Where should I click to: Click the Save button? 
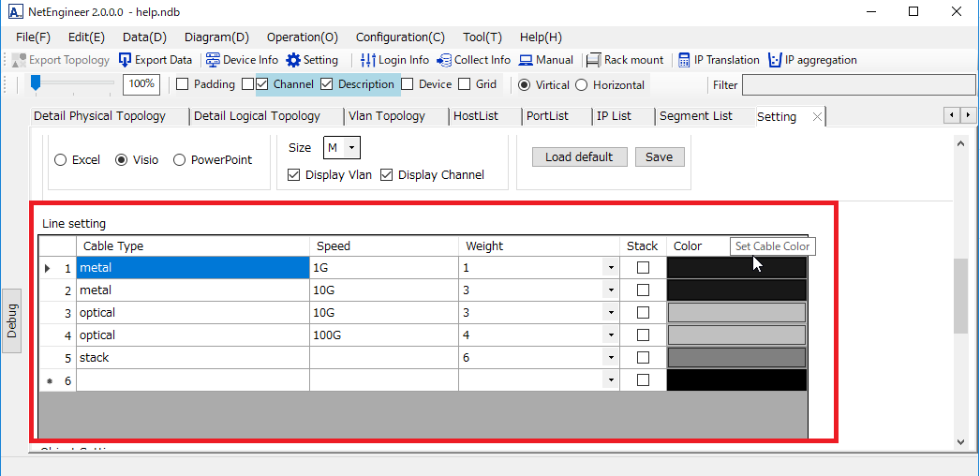[659, 156]
